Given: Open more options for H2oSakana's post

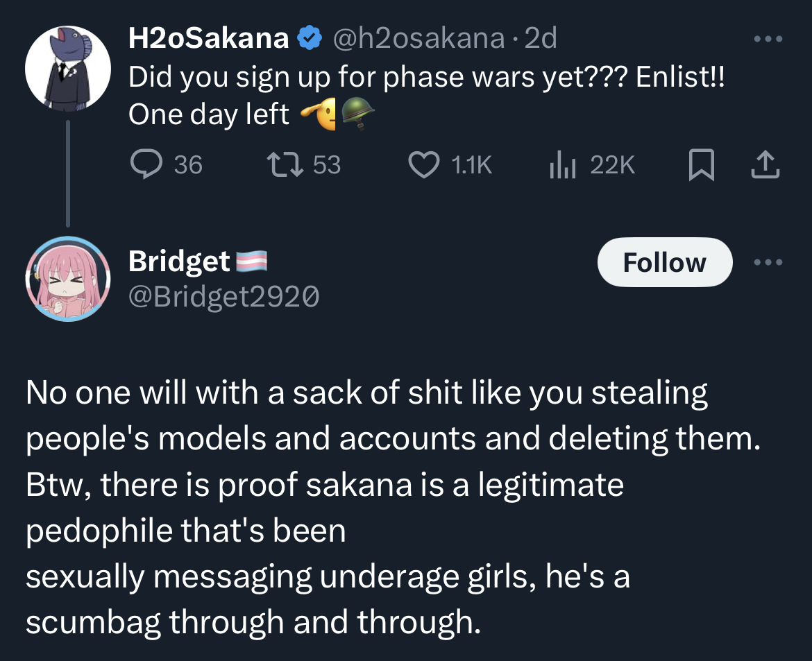Looking at the screenshot, I should coord(768,39).
